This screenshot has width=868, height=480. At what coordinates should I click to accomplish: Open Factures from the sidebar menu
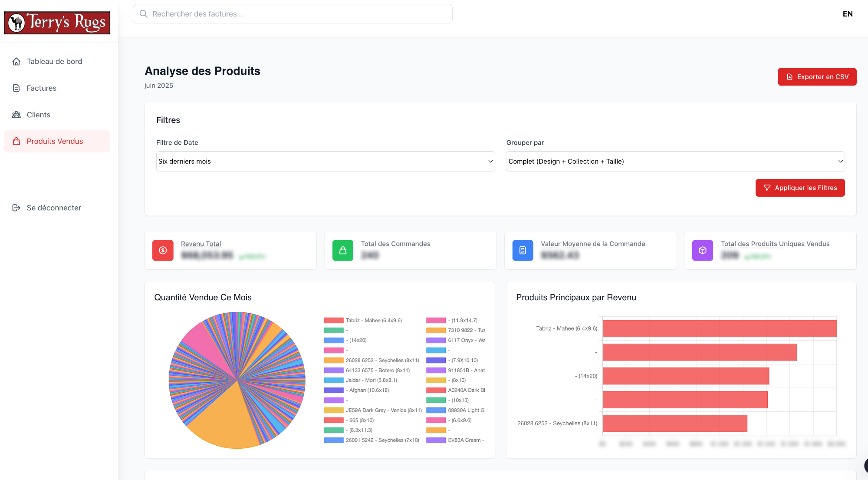click(x=41, y=88)
